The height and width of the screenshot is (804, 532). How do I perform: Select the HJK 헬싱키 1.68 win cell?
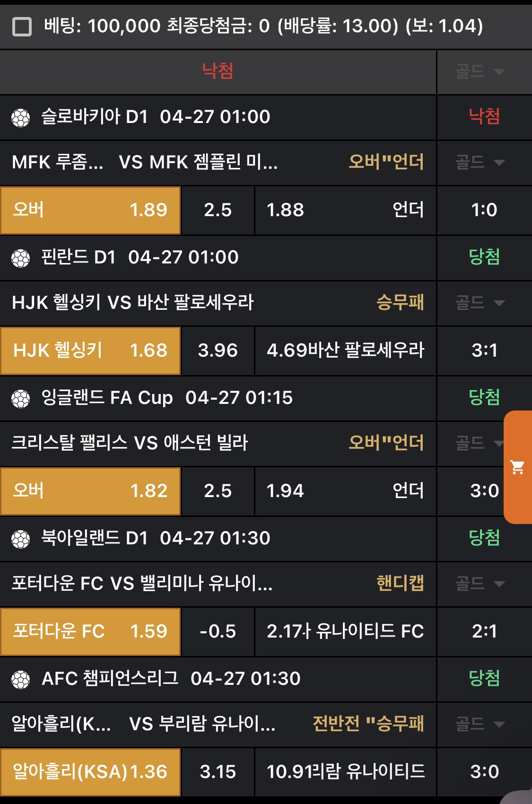point(90,350)
